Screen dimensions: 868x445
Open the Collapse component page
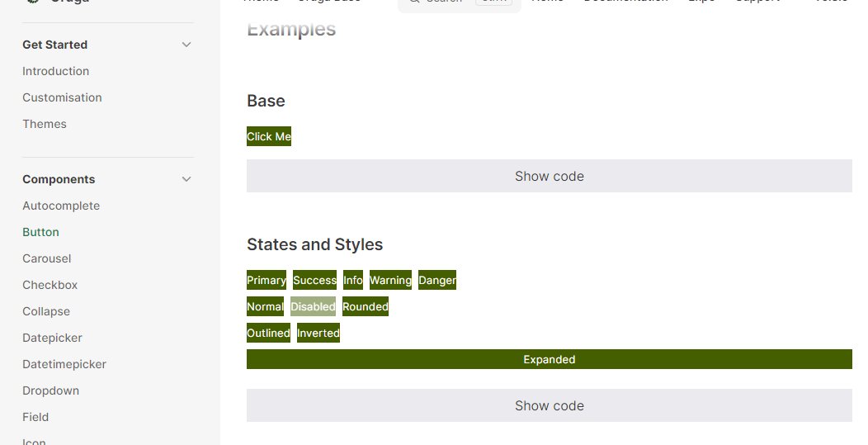(x=46, y=311)
